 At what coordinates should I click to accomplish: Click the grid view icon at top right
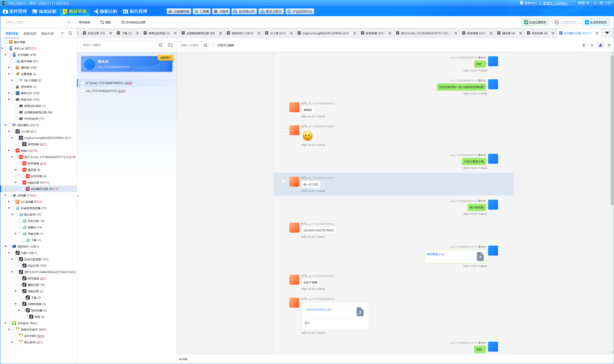pos(609,45)
